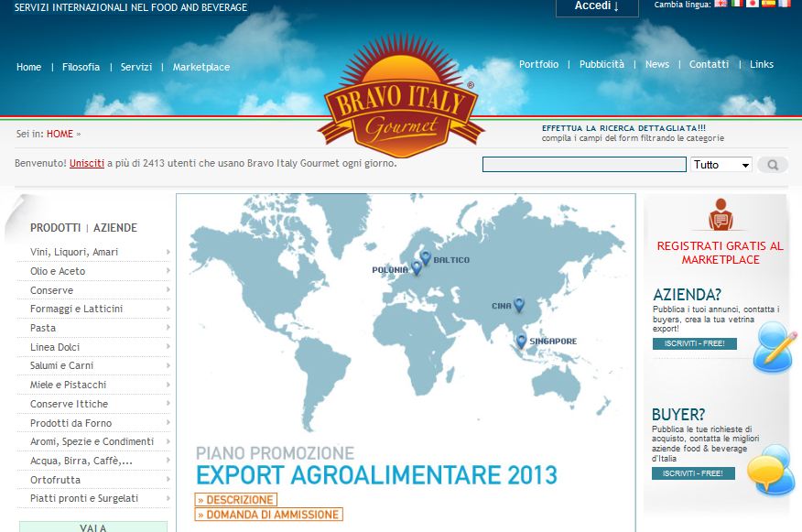802x532 pixels.
Task: Open the Conserve Ittiche category
Action: pyautogui.click(x=69, y=404)
